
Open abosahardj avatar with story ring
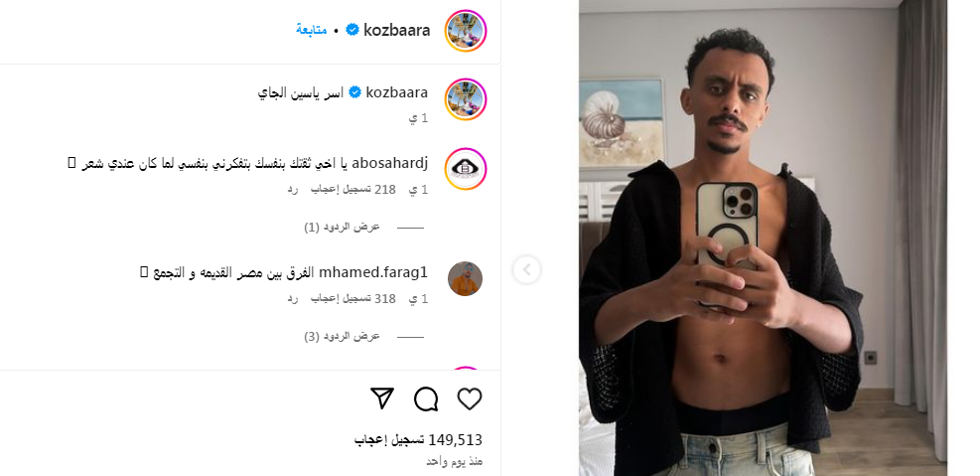point(466,169)
